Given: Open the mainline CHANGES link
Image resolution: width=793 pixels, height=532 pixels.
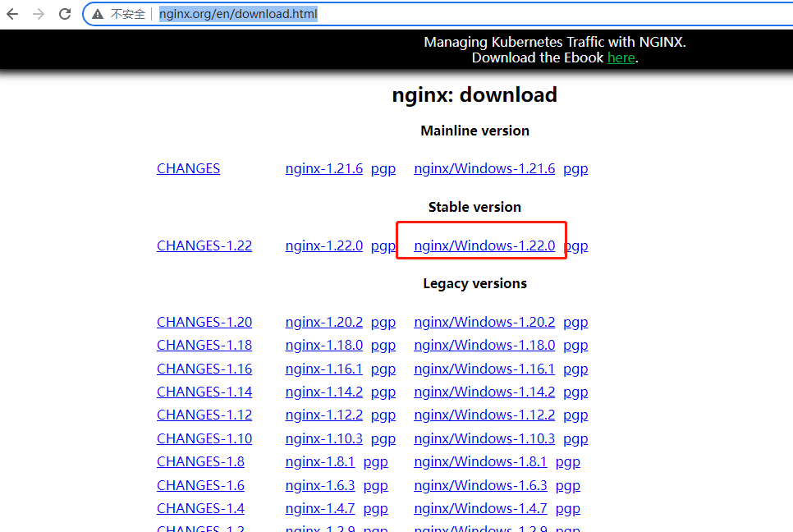Looking at the screenshot, I should [x=188, y=168].
